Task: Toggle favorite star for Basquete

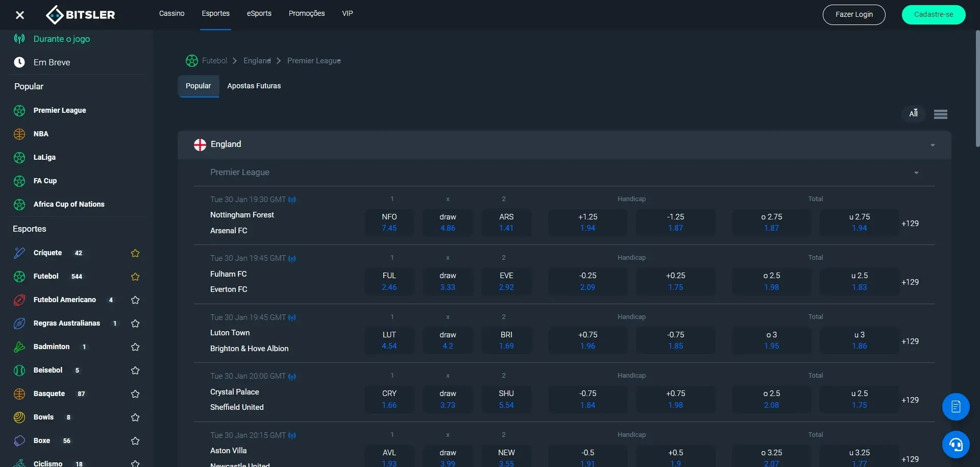Action: click(135, 394)
